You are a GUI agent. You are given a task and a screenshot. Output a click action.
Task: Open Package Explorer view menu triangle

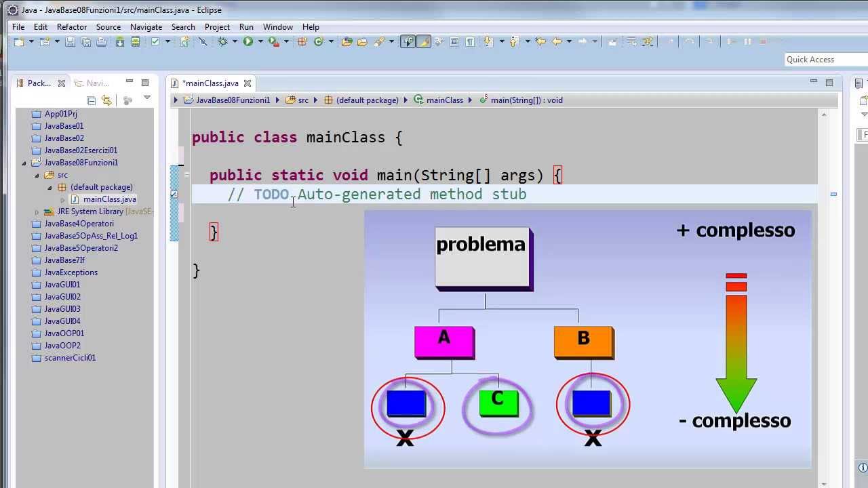tap(146, 99)
